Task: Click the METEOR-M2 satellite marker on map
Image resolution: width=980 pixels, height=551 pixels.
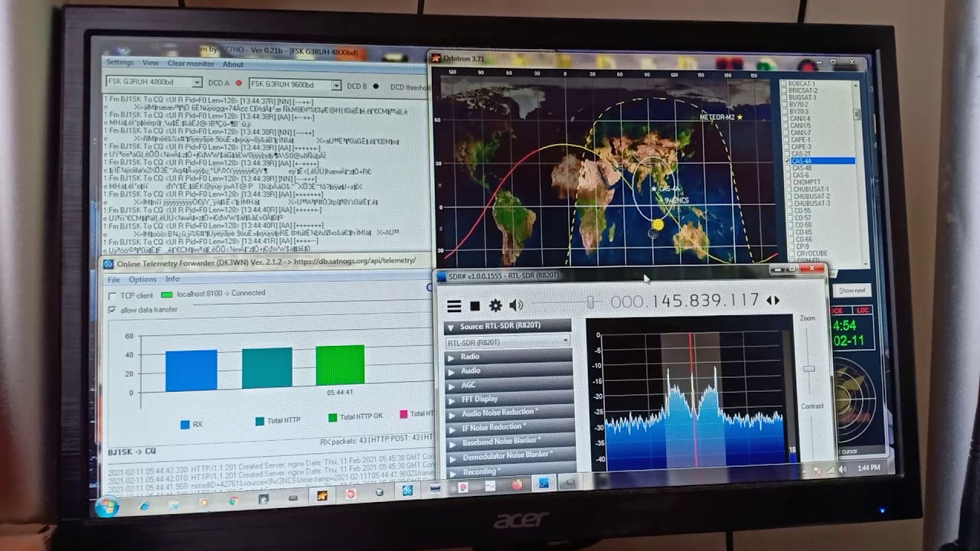Action: click(740, 116)
